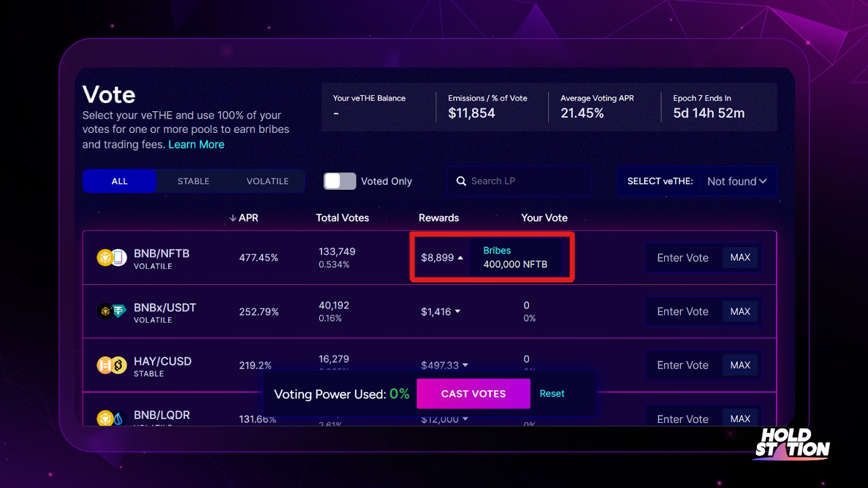The image size is (868, 488).
Task: Click the 400,000 NFTB bribes text
Action: point(515,265)
